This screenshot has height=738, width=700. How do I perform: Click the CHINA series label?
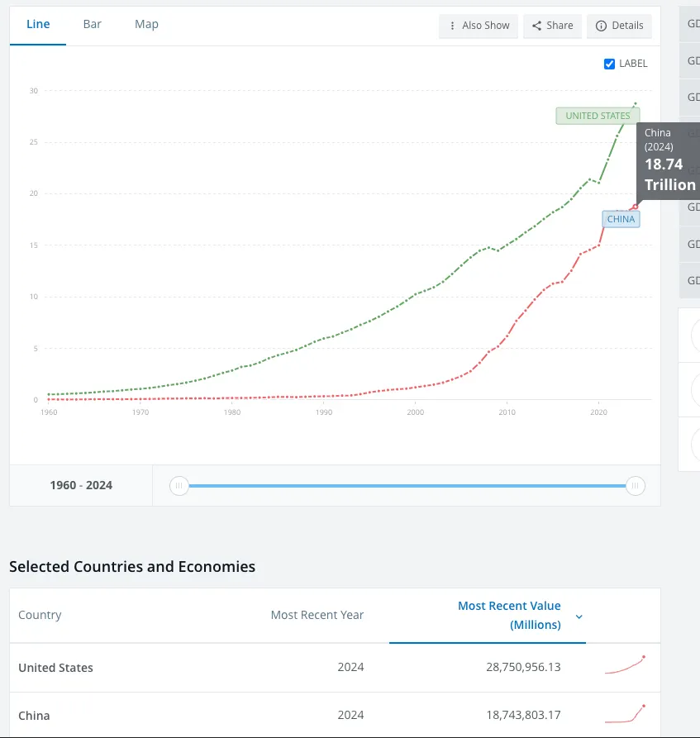pyautogui.click(x=621, y=219)
